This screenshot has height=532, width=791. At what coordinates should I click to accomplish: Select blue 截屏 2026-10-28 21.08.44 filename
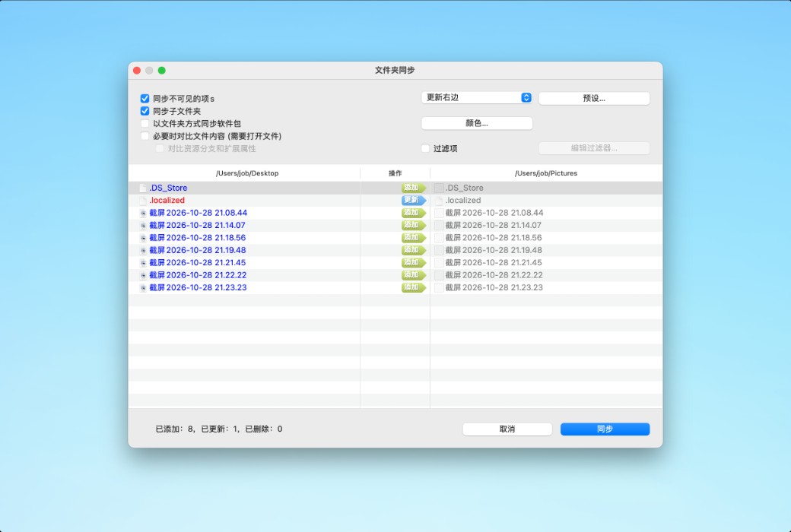pos(199,213)
